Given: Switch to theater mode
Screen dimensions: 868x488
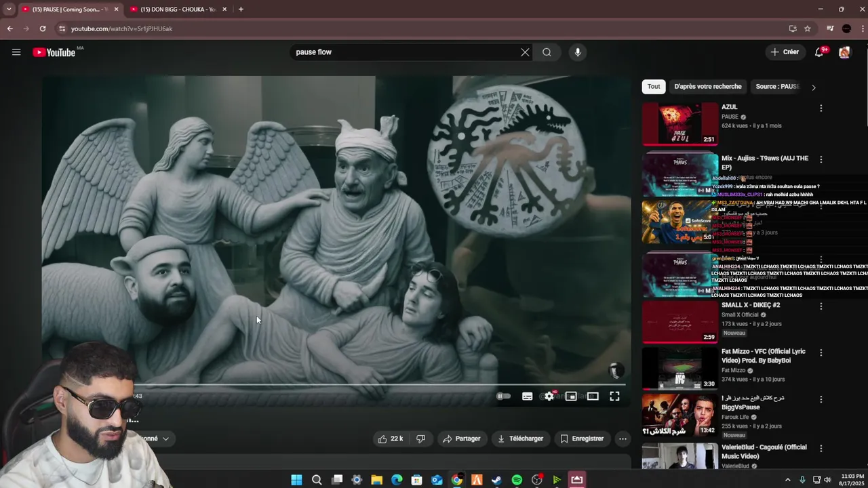Looking at the screenshot, I should click(x=593, y=396).
